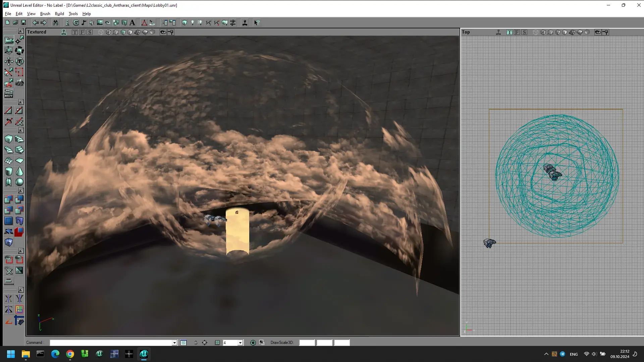Toggle the eye icon in Textured viewport header

(163, 32)
